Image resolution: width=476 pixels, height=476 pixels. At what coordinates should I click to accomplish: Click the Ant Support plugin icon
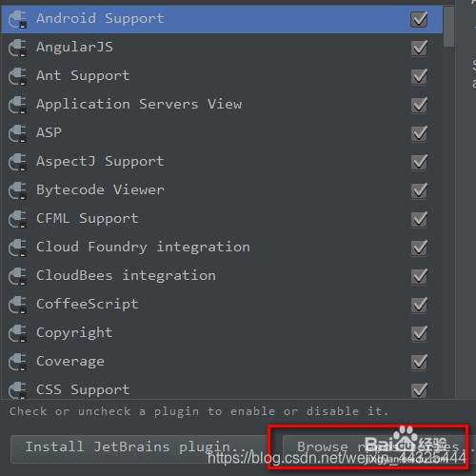18,76
